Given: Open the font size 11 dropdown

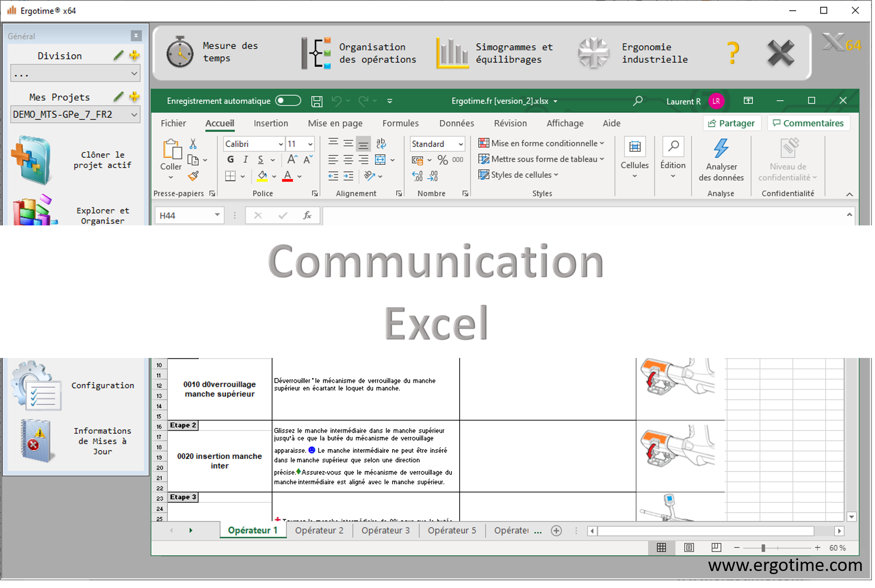Looking at the screenshot, I should point(310,144).
